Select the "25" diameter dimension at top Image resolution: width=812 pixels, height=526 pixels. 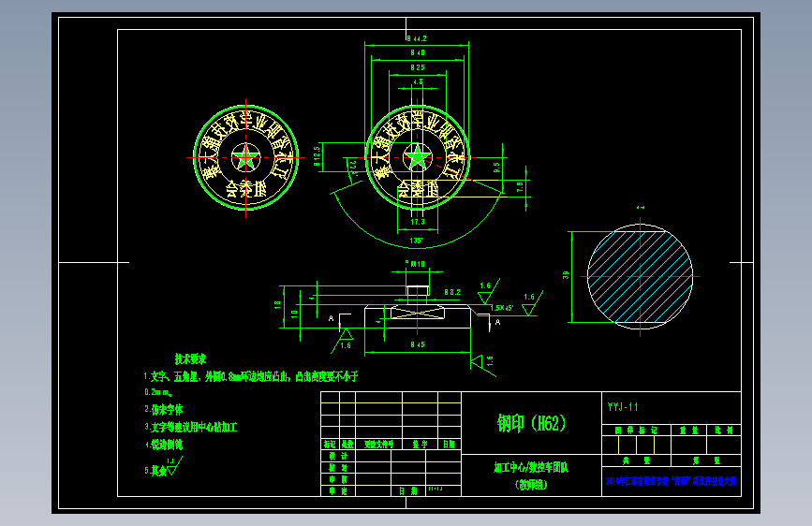tap(418, 67)
